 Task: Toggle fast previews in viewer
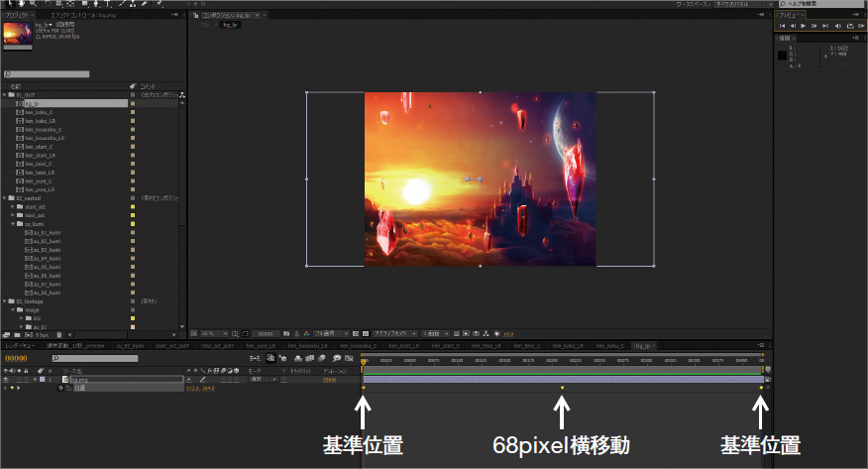pyautogui.click(x=466, y=334)
